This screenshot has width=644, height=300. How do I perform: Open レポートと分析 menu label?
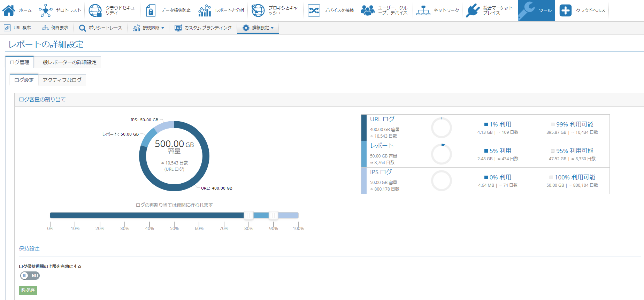pyautogui.click(x=230, y=10)
